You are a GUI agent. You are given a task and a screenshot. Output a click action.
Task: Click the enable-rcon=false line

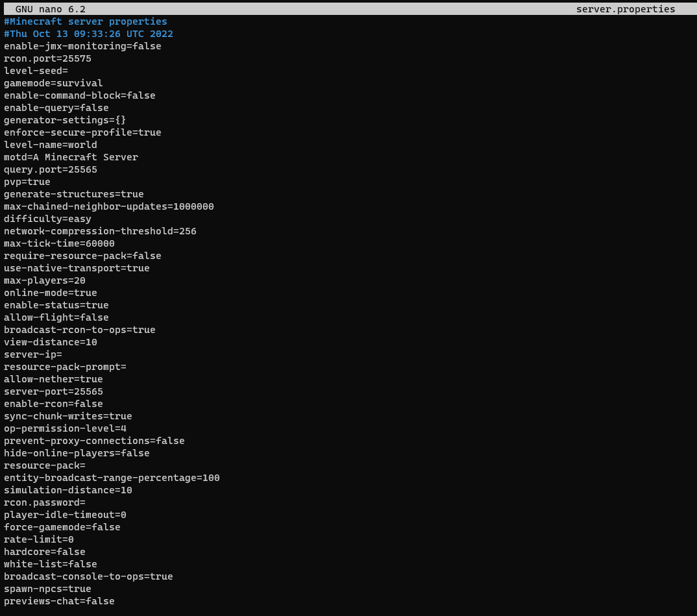pos(53,404)
